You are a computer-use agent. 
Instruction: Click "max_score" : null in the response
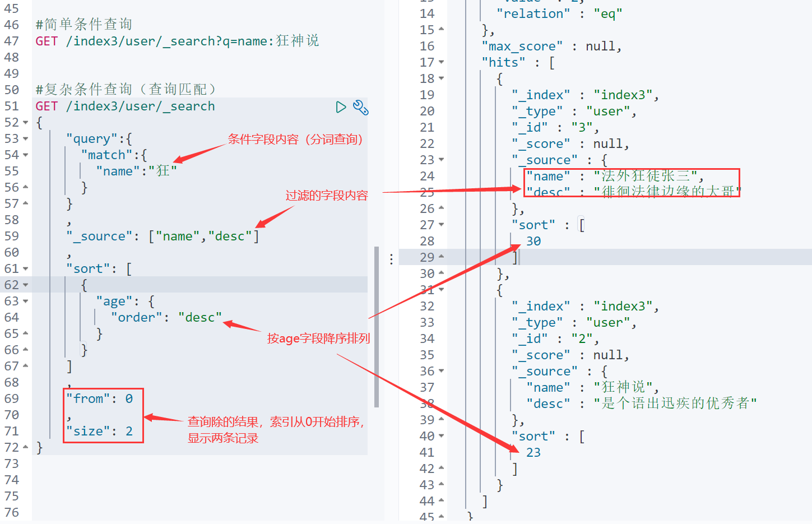[551, 47]
